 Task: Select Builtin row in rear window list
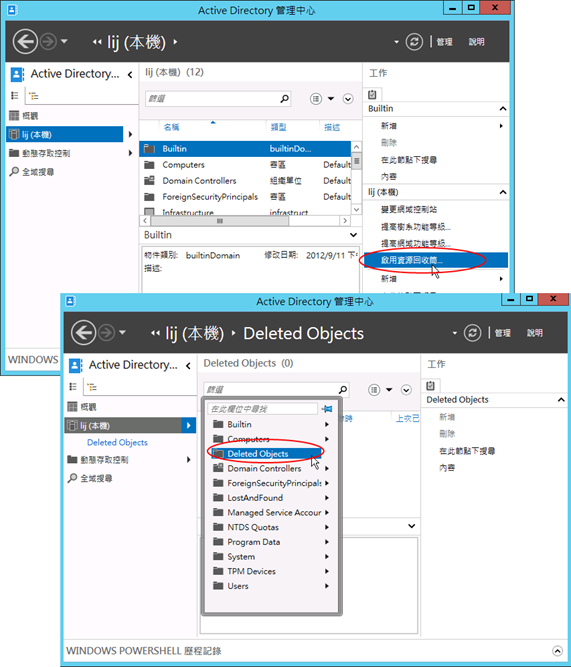point(245,148)
